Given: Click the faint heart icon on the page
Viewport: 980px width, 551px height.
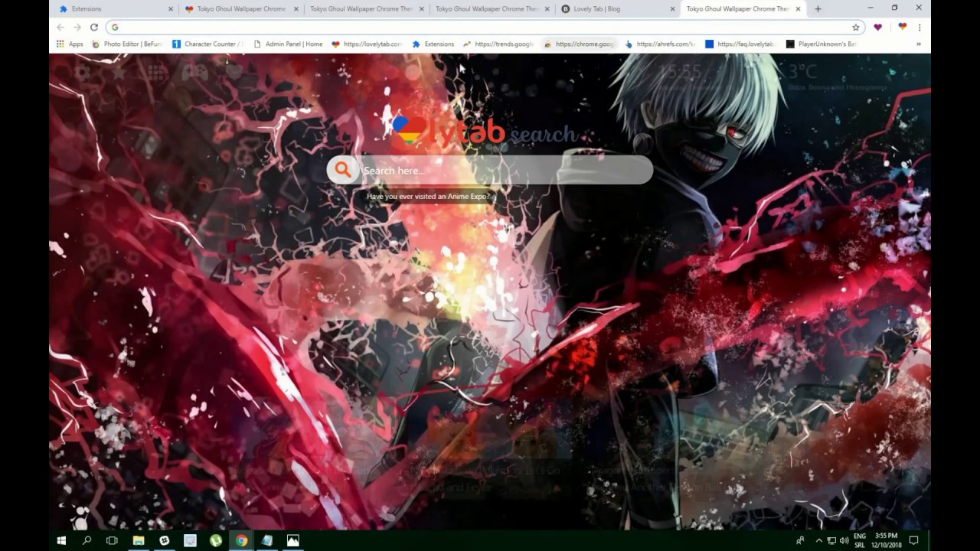Looking at the screenshot, I should [x=233, y=73].
